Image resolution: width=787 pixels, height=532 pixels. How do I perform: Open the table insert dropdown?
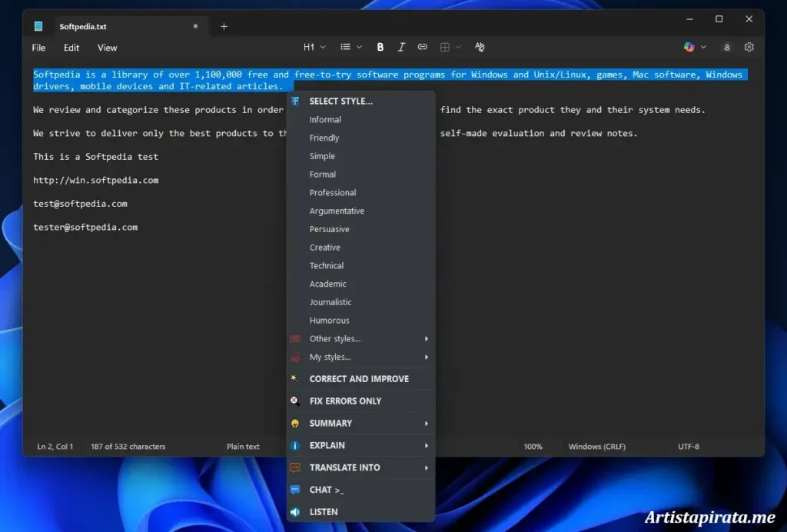click(x=450, y=48)
